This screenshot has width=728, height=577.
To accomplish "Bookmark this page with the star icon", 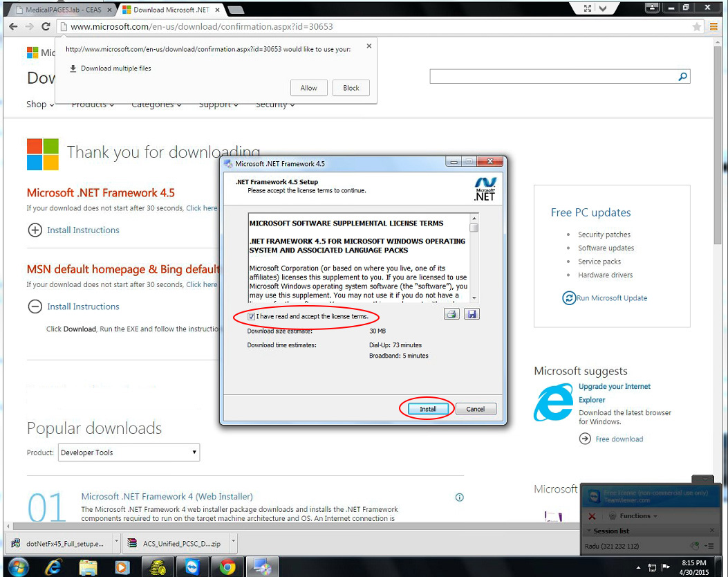I will [x=696, y=27].
